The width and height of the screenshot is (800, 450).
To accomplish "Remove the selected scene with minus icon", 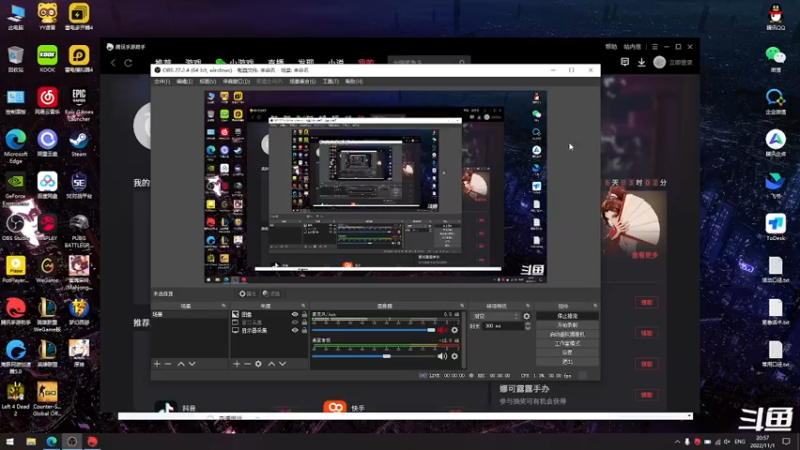I will click(x=168, y=364).
